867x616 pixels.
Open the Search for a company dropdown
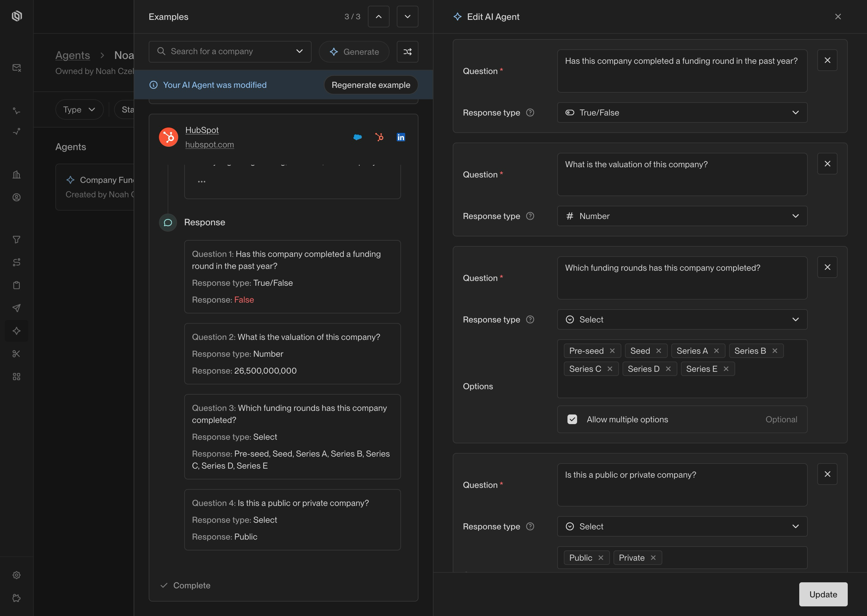tap(230, 52)
